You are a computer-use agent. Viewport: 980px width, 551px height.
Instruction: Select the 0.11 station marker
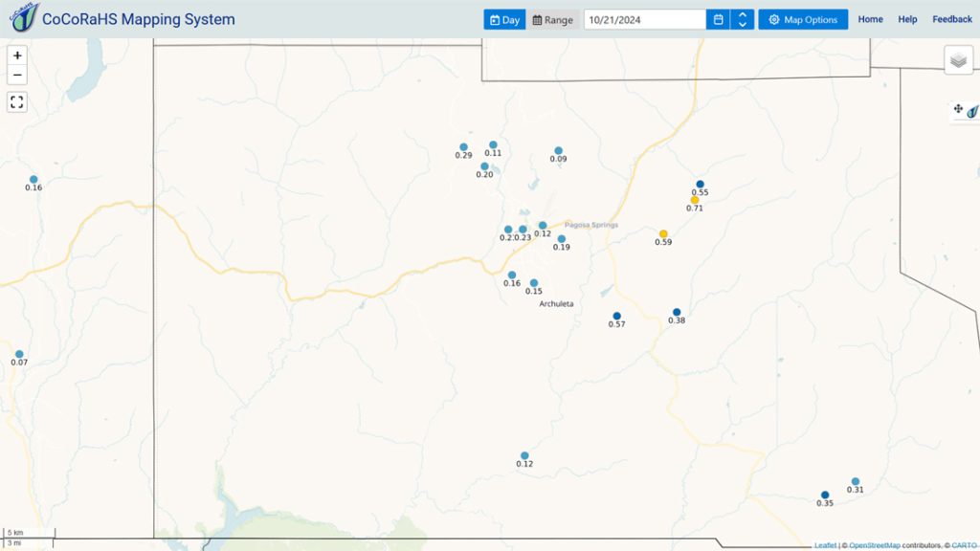point(493,145)
